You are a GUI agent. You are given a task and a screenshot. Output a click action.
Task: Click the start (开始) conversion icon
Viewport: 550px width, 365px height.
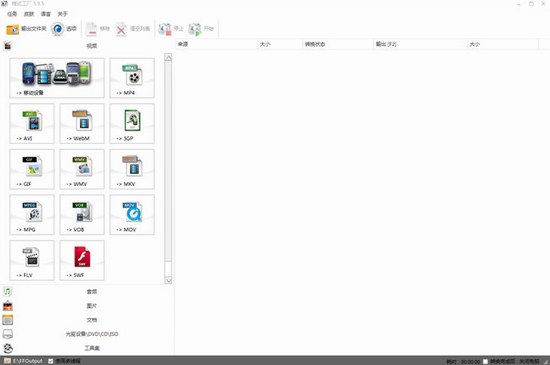point(195,29)
